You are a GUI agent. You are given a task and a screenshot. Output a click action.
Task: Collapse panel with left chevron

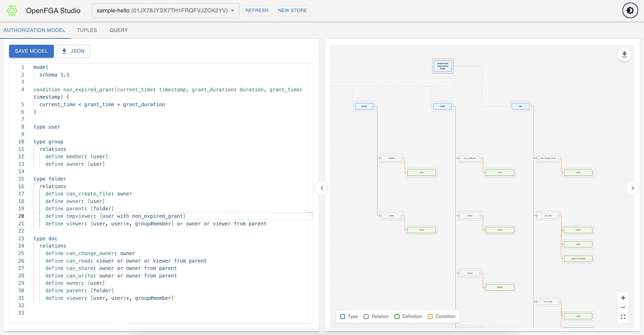[x=322, y=188]
